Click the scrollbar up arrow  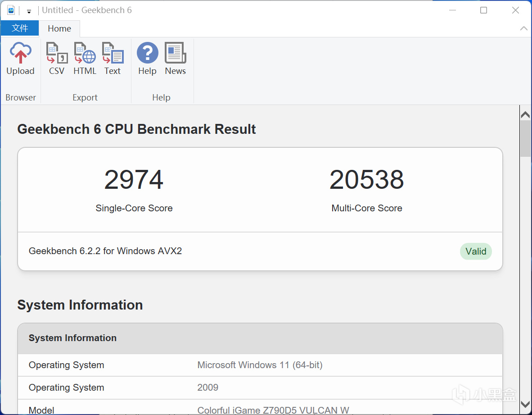click(525, 115)
